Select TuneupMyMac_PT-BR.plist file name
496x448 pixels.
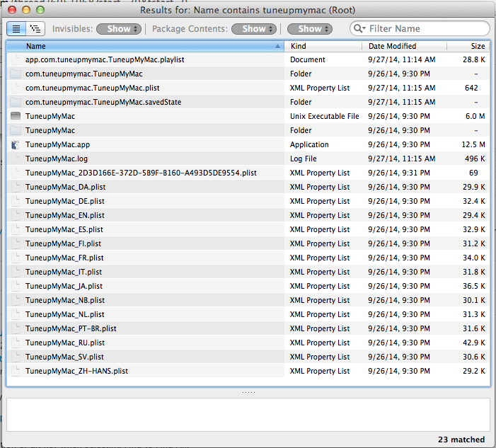[x=71, y=328]
